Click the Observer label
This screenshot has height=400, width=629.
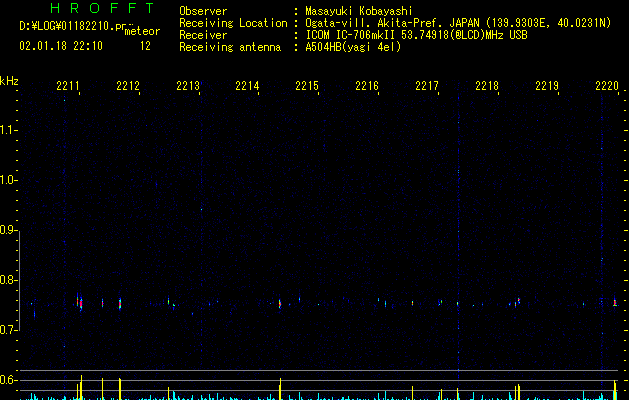coord(203,11)
